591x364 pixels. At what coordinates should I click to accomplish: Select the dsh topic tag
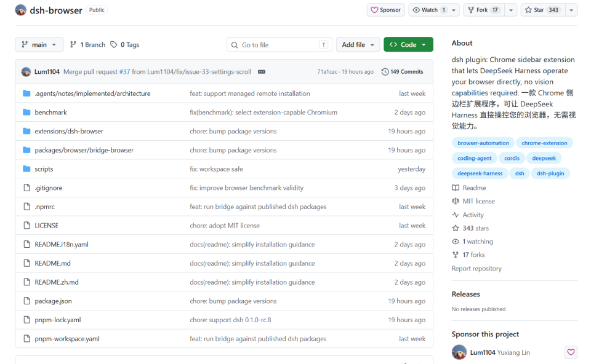(x=520, y=173)
